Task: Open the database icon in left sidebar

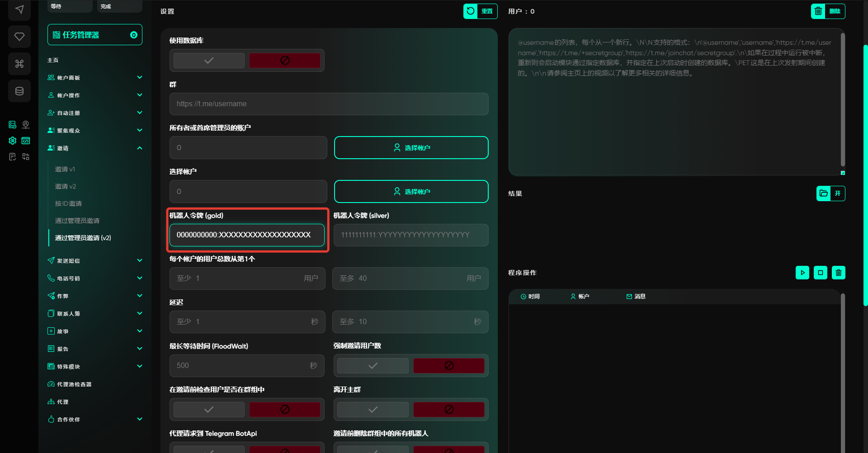Action: [19, 91]
